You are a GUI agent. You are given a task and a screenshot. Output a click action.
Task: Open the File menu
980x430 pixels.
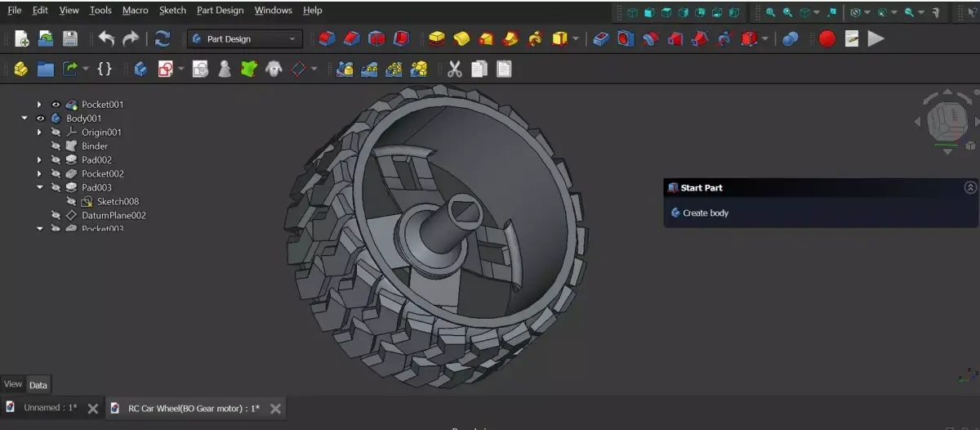15,11
